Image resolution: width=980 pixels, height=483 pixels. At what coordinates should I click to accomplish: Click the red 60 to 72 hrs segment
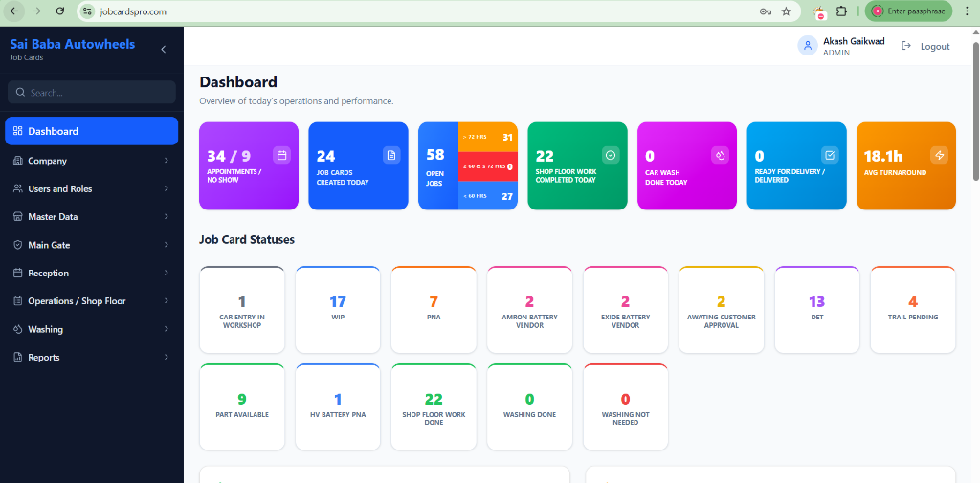coord(488,166)
